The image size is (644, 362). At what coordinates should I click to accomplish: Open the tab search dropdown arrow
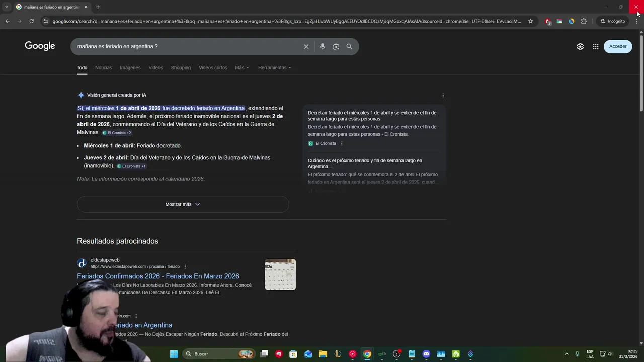[x=7, y=7]
